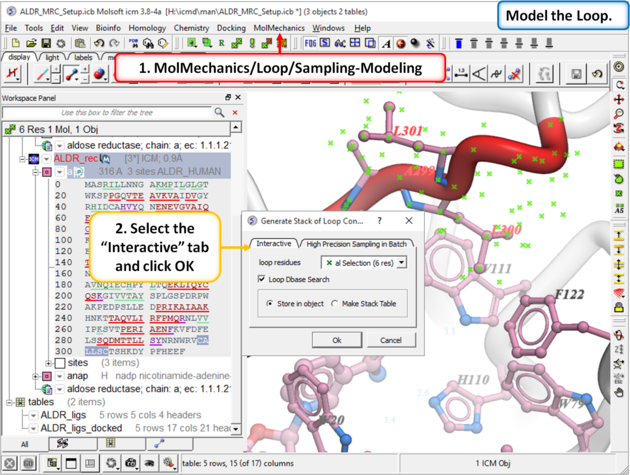Select the Store in object radio button
The height and width of the screenshot is (475, 630).
[270, 303]
